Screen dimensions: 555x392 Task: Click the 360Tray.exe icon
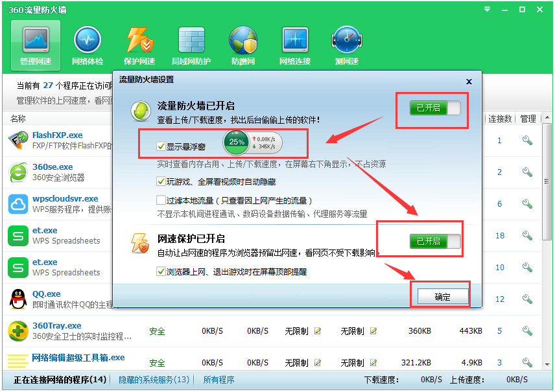click(18, 331)
